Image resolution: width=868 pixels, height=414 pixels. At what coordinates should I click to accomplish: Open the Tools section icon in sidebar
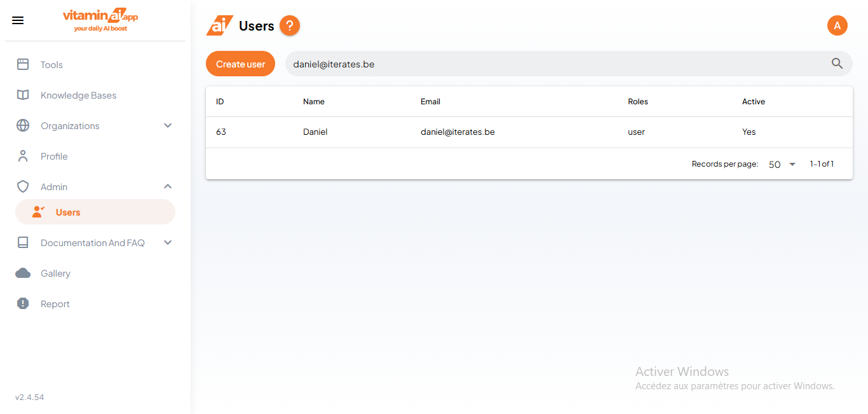pyautogui.click(x=23, y=64)
